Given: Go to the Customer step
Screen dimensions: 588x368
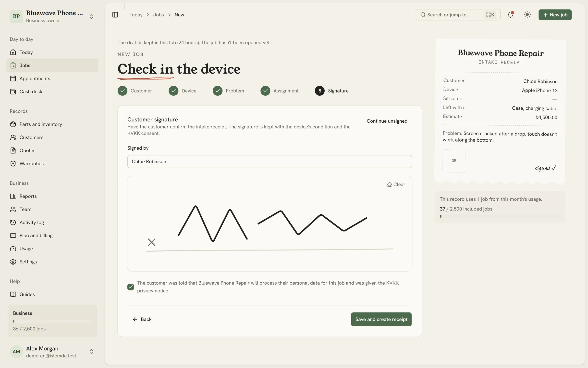Looking at the screenshot, I should pos(135,91).
